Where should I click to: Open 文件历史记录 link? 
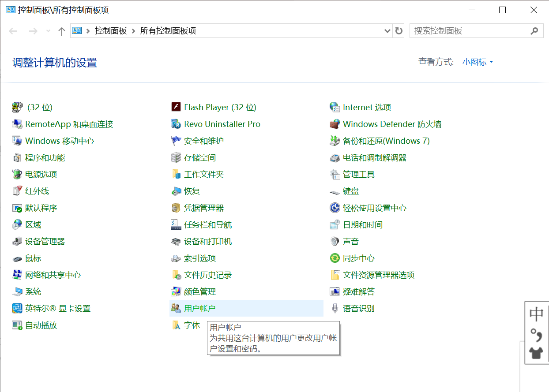tap(208, 275)
